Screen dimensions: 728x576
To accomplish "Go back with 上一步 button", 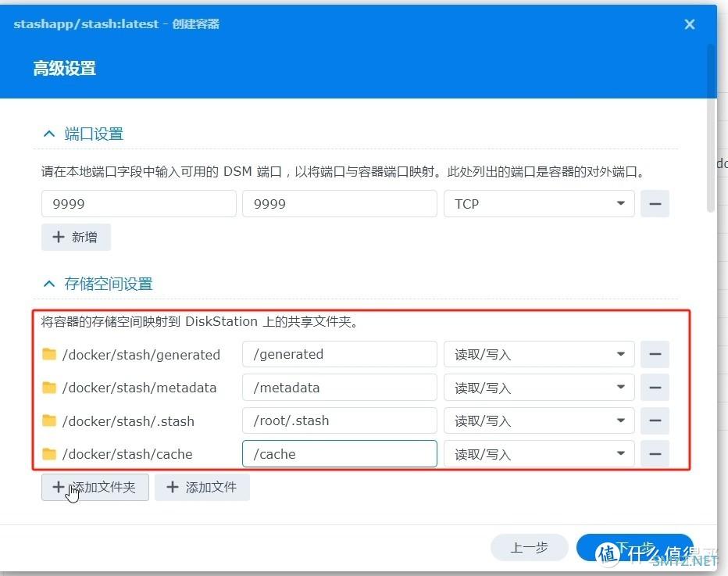I will click(530, 547).
